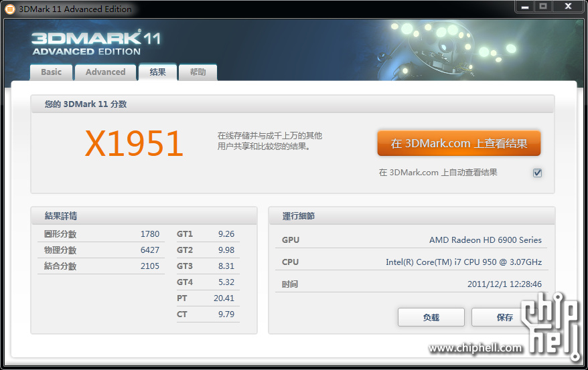Click the 物理分數 row label
The width and height of the screenshot is (588, 370).
(60, 250)
